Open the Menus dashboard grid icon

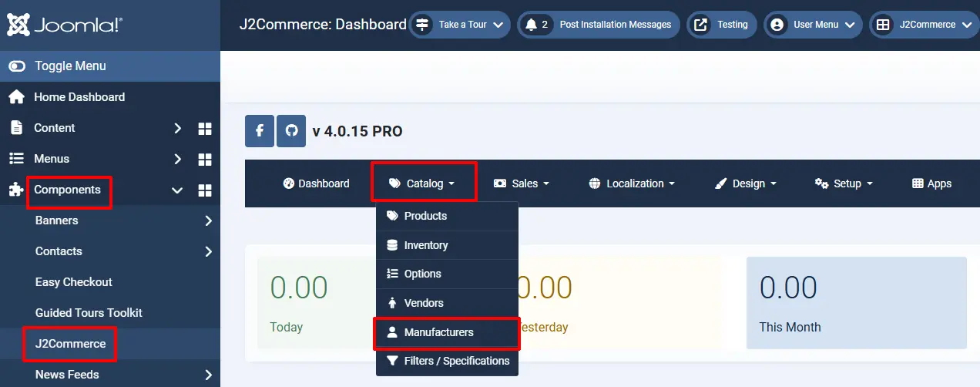(205, 159)
